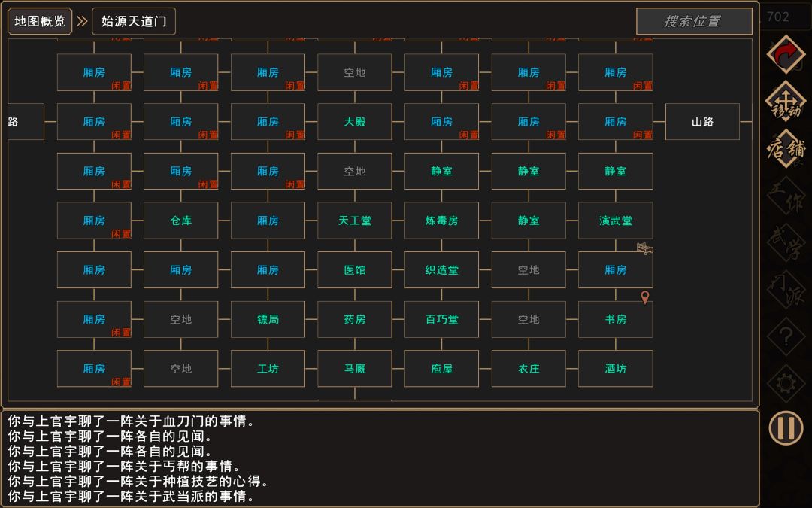Select the 始源天道门 breadcrumb

[x=134, y=21]
